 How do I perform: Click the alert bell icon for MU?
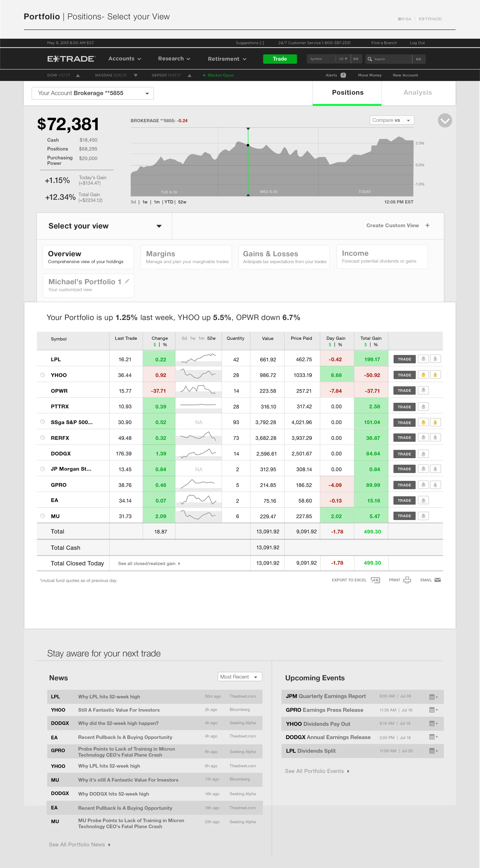(x=423, y=516)
